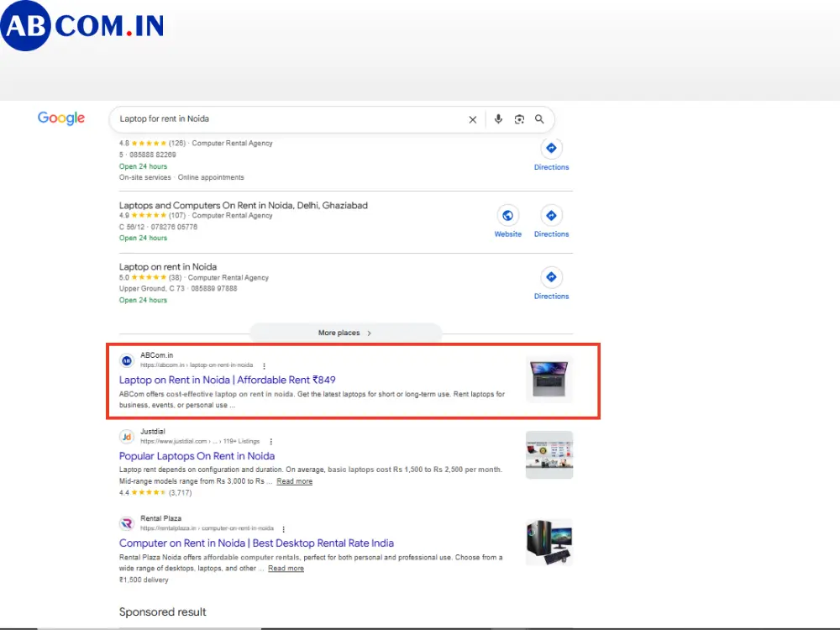Image resolution: width=840 pixels, height=630 pixels.
Task: Click the '₹1,500 delivery' text
Action: 144,580
